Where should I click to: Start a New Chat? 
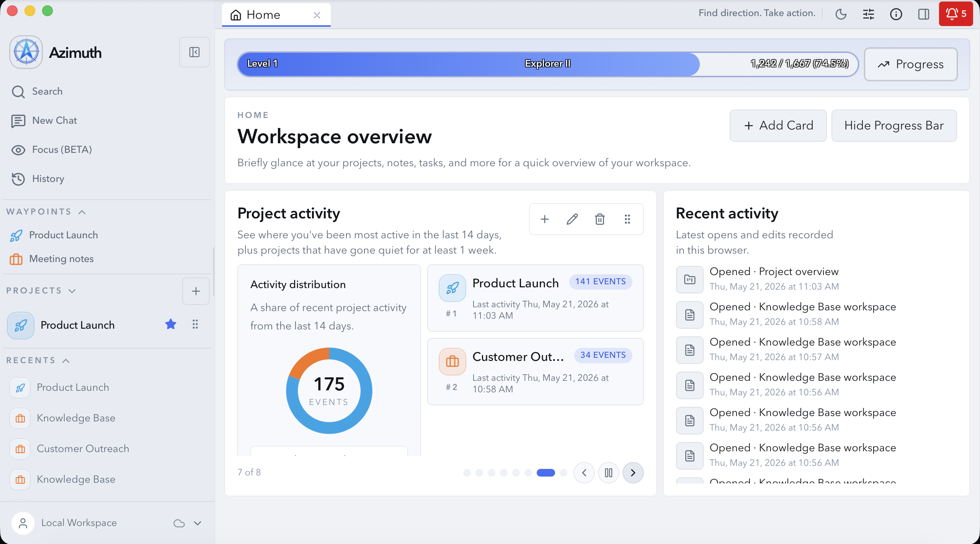click(107, 121)
